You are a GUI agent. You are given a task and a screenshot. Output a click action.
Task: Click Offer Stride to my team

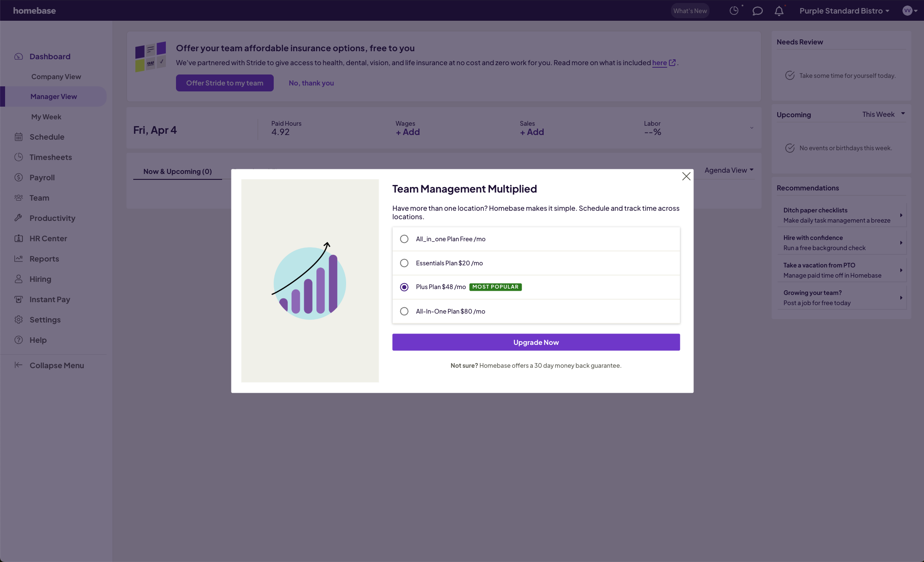point(225,83)
